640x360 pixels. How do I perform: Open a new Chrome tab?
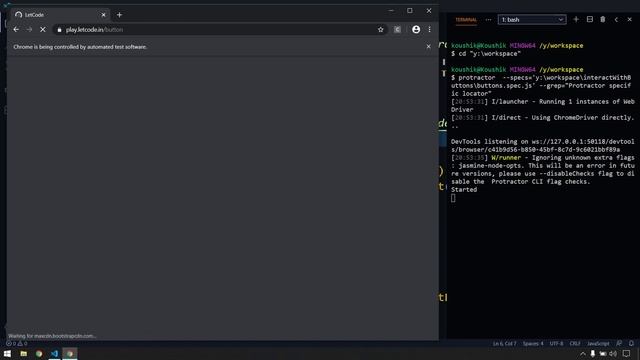(119, 15)
